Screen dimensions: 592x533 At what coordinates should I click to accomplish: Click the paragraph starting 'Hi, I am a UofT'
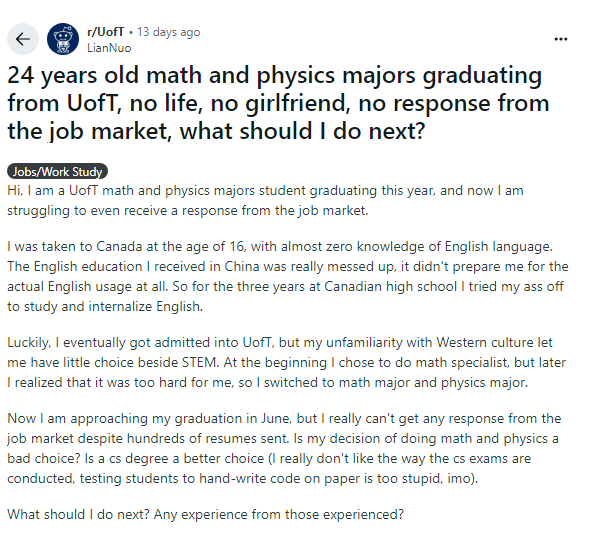click(x=265, y=200)
